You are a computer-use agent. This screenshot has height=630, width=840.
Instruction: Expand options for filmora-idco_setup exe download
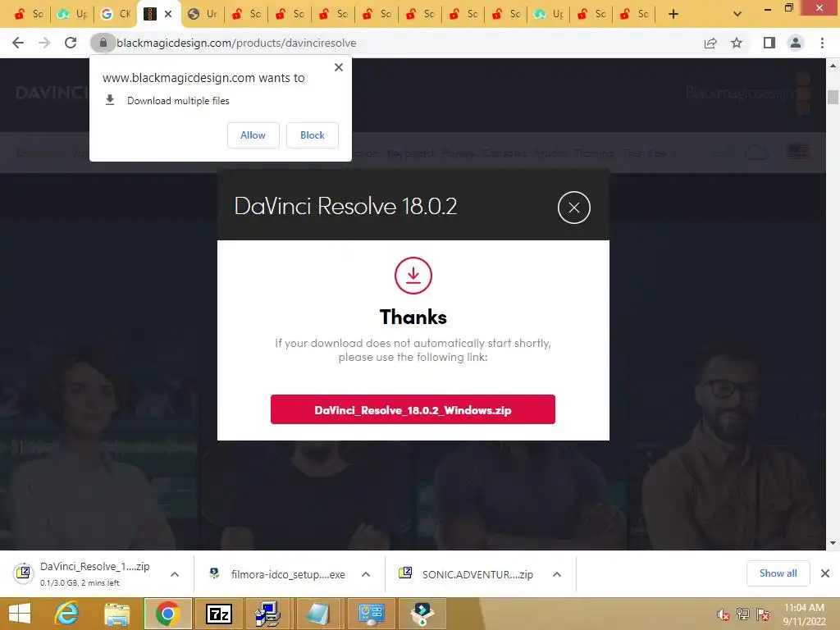[366, 574]
